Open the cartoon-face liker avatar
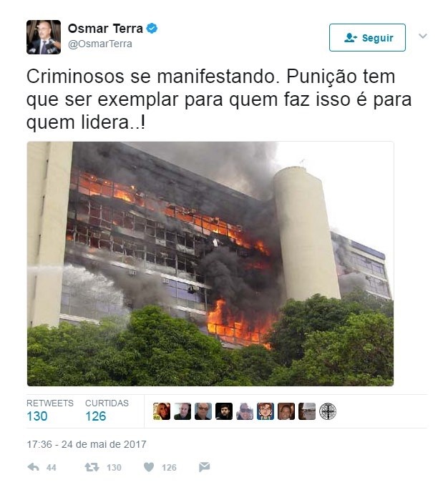Viewport: 448px width, 495px height. (x=266, y=411)
